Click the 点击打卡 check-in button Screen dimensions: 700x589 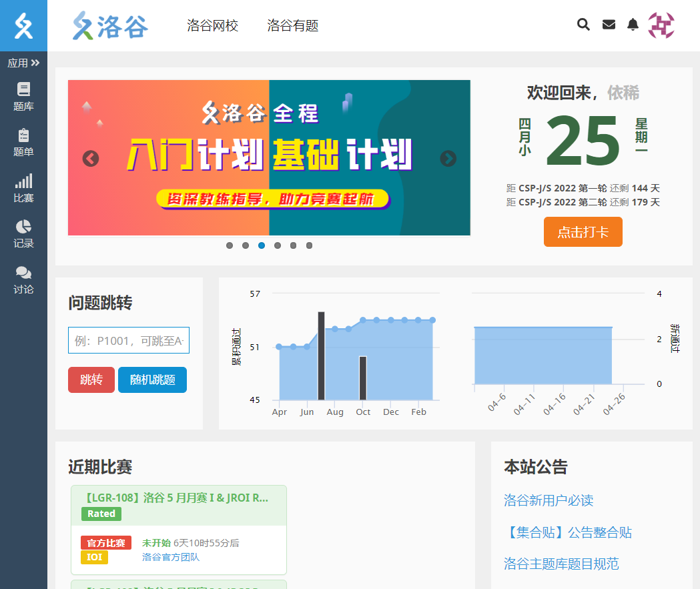pos(583,231)
